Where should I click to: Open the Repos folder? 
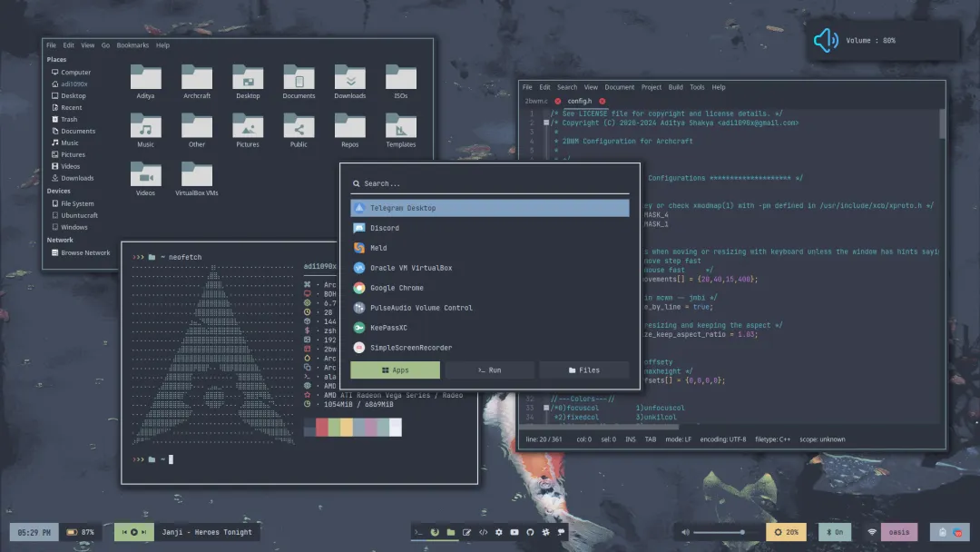click(350, 130)
